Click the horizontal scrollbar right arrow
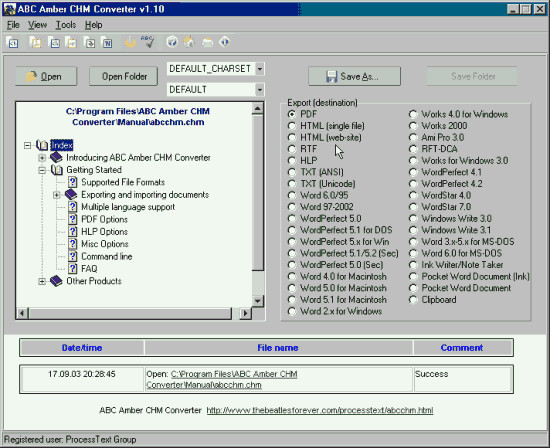550x448 pixels. click(x=245, y=313)
